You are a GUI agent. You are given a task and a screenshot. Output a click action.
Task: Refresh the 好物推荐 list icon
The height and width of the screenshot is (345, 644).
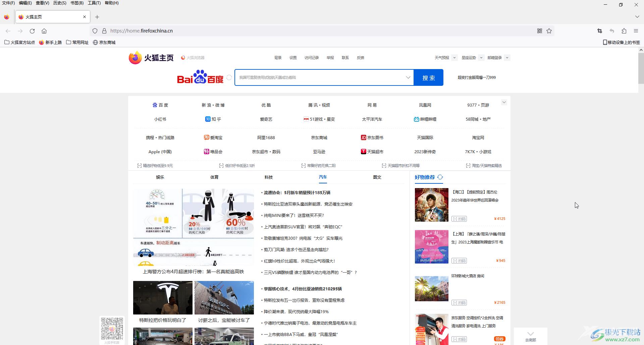tap(440, 177)
